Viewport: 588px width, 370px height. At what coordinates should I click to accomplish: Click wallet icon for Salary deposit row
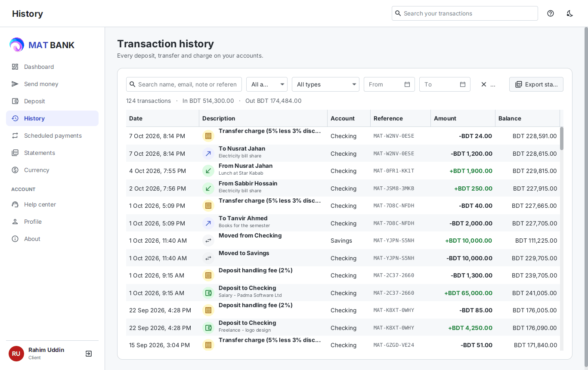208,293
